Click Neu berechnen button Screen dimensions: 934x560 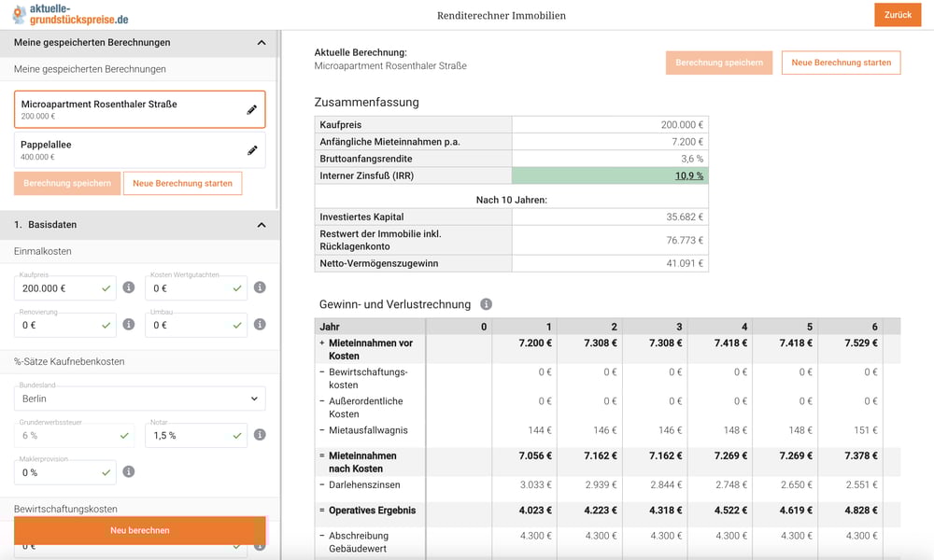pyautogui.click(x=140, y=530)
